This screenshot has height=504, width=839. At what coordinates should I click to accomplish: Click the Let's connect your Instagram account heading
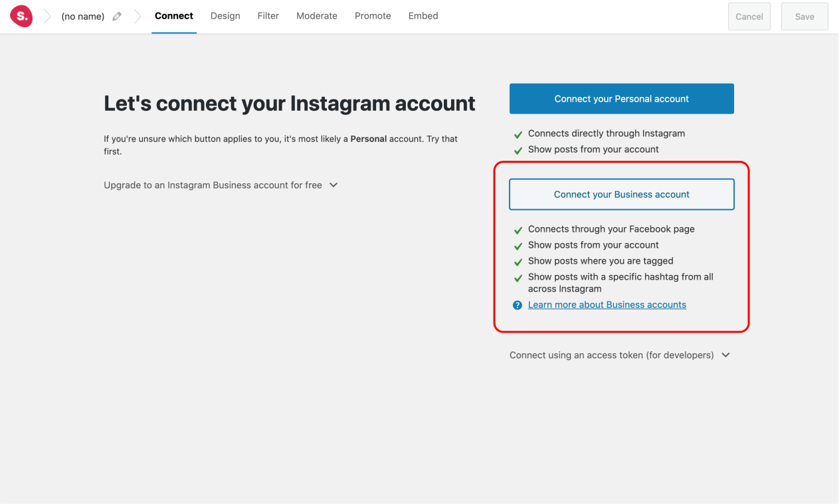tap(290, 104)
